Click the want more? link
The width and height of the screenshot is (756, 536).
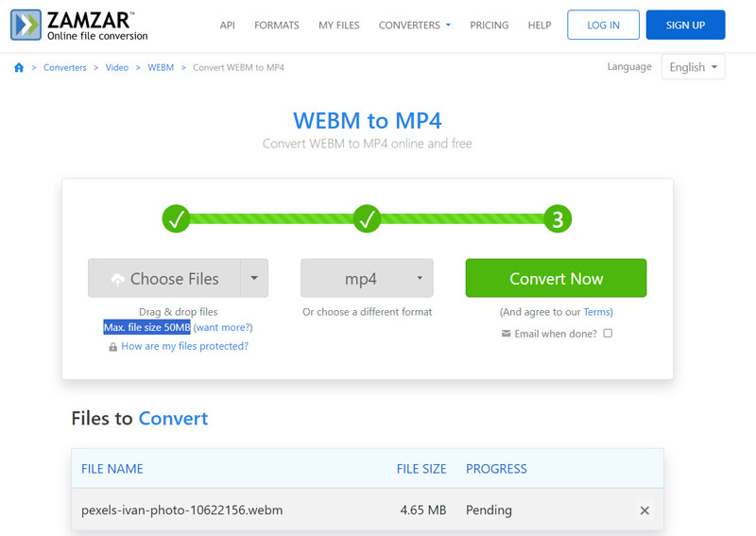[223, 328]
